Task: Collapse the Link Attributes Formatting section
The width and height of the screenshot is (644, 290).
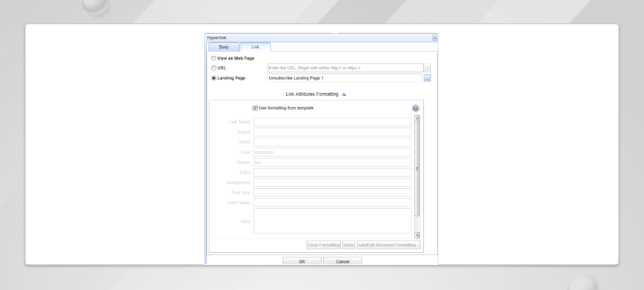Action: [344, 94]
